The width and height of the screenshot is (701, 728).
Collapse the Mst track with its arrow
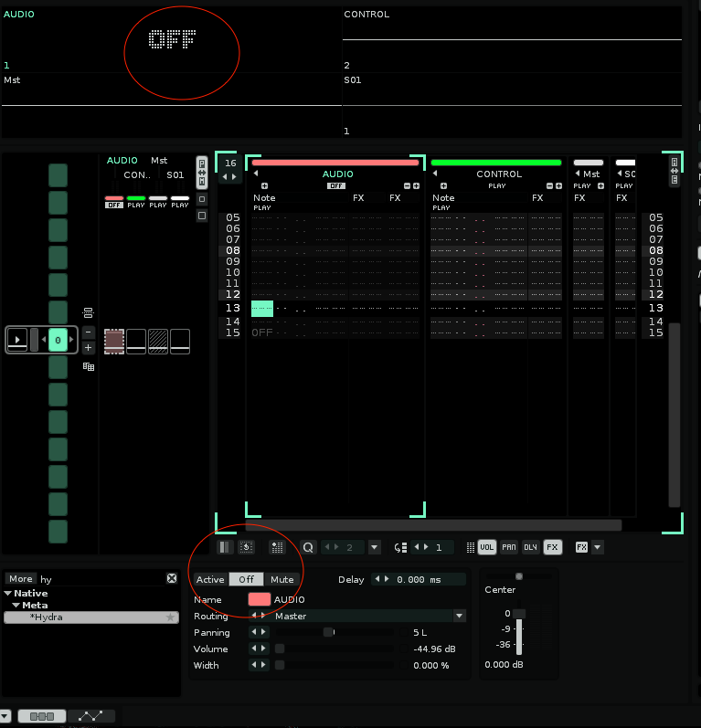578,174
